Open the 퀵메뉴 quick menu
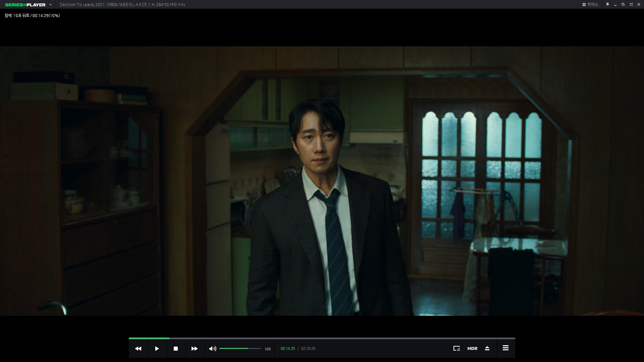 point(590,4)
